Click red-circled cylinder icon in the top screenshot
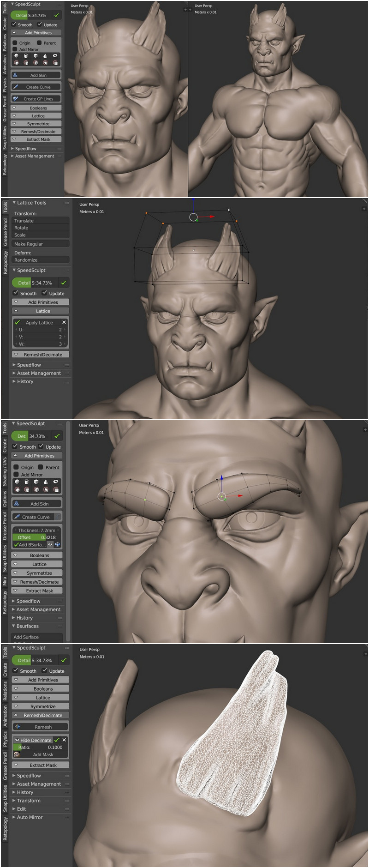The width and height of the screenshot is (369, 868). click(26, 62)
